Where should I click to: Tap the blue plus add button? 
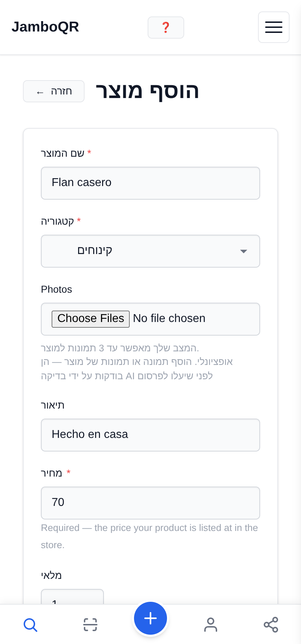click(x=150, y=618)
